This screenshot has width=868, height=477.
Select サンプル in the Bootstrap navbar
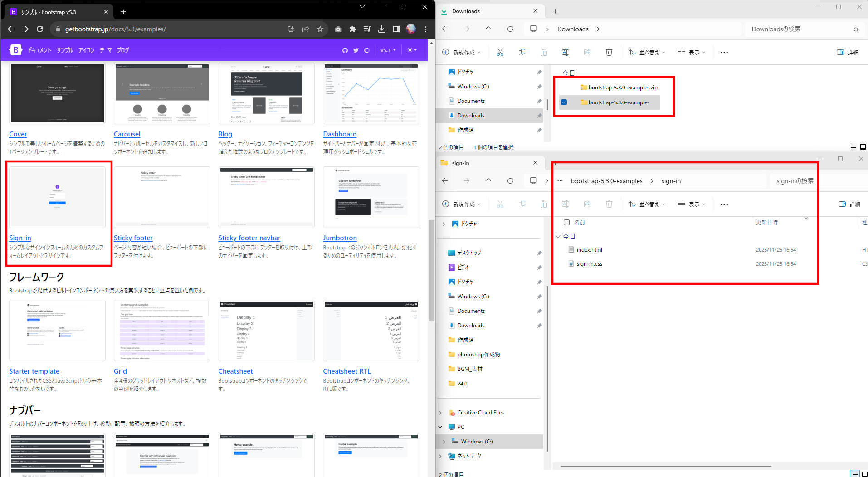coord(64,50)
